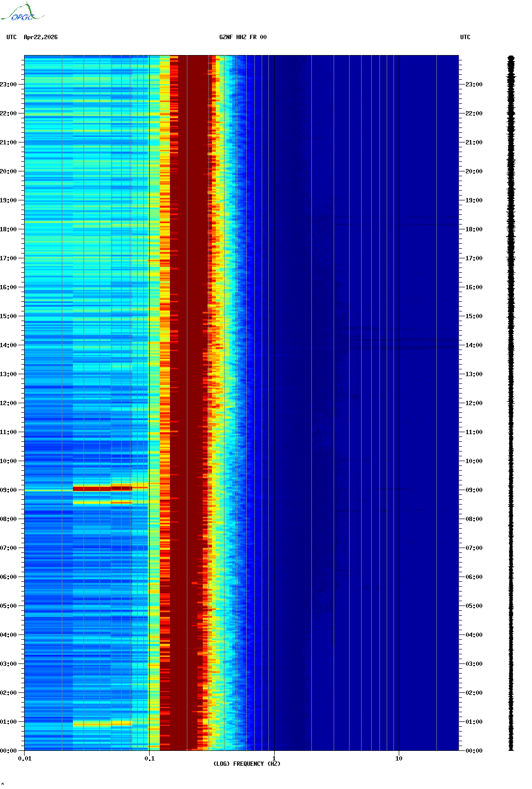Click the 10 Hz frequency axis label
The height and width of the screenshot is (789, 532).
coord(399,759)
